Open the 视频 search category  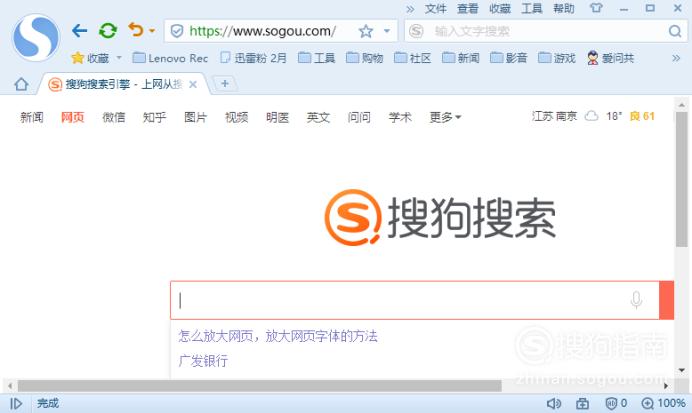tap(237, 117)
